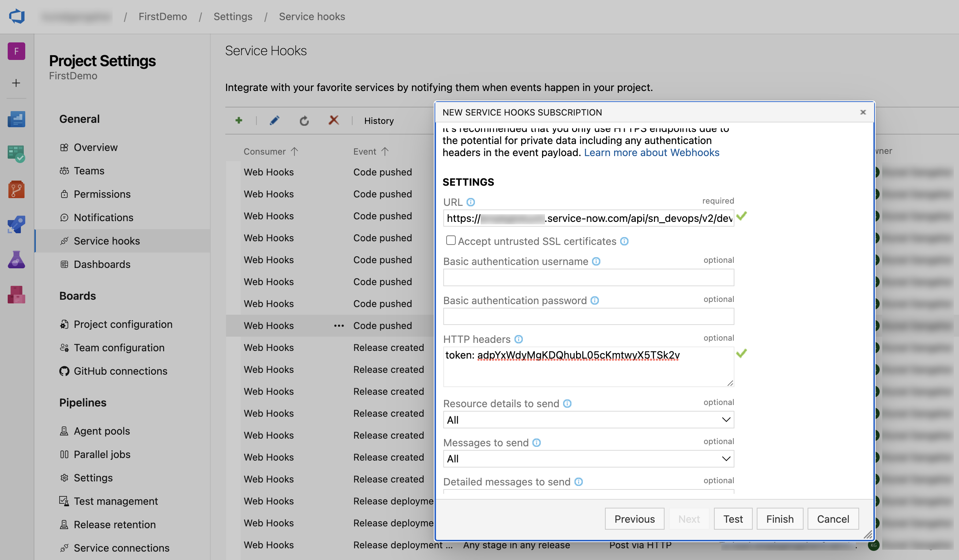
Task: Open the Overview hub icon in left rail
Action: point(16,119)
